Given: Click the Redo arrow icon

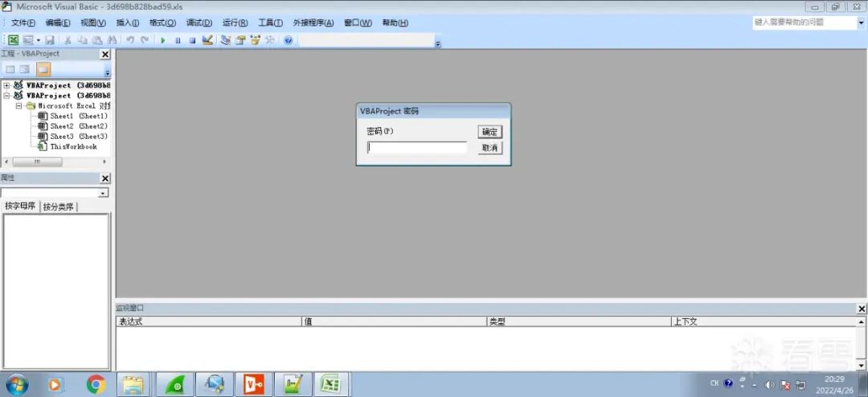Looking at the screenshot, I should coord(145,40).
